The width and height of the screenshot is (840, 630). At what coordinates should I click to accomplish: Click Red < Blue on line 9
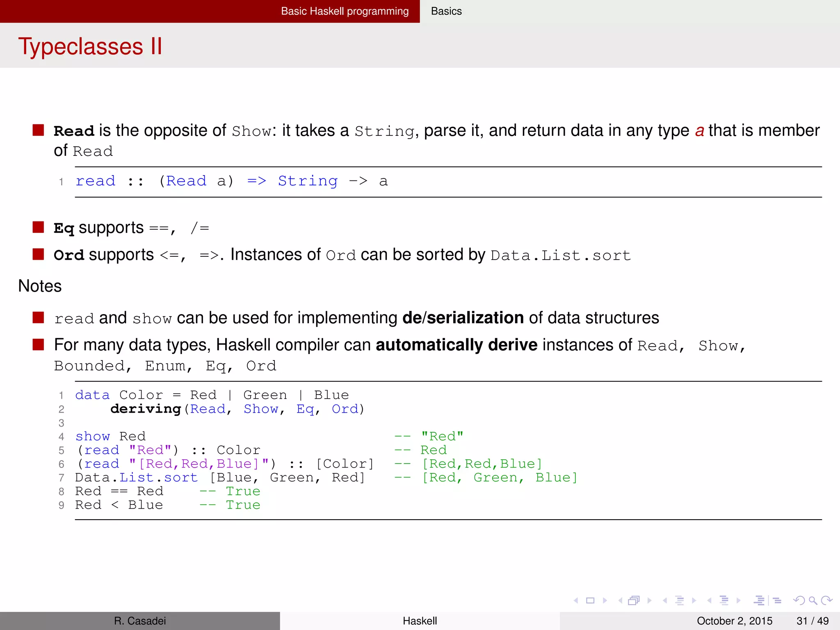coord(119,505)
